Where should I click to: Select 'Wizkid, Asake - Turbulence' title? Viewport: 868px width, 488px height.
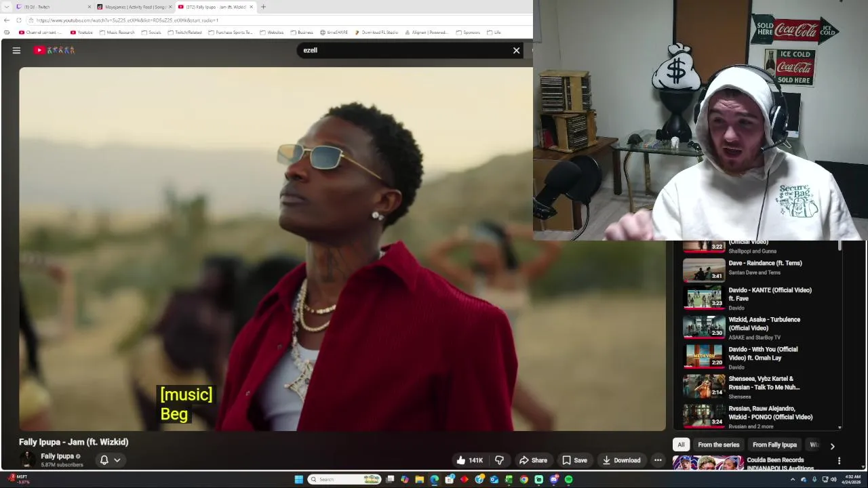point(764,324)
